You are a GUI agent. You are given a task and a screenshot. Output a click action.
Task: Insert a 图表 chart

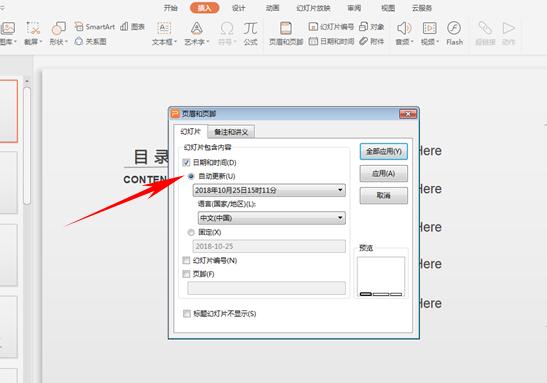pyautogui.click(x=133, y=27)
